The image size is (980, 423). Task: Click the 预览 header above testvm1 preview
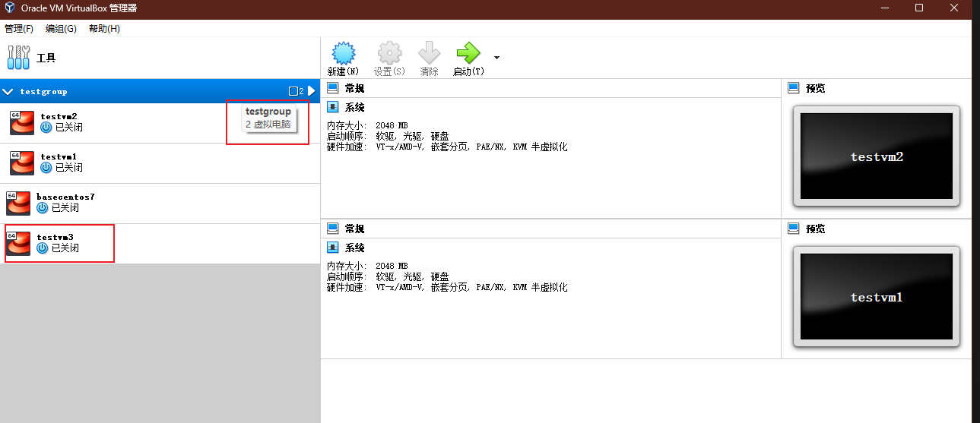coord(816,229)
